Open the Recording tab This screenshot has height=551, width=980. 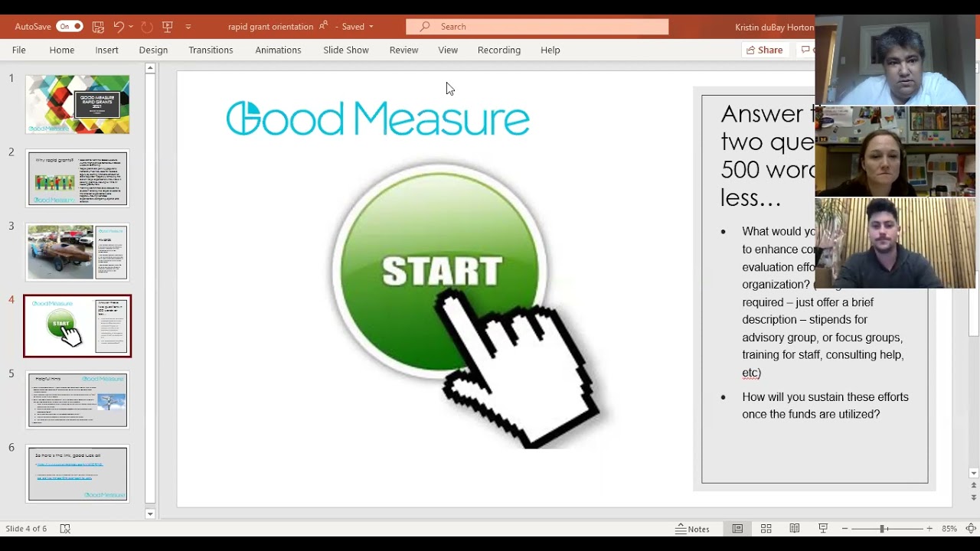499,50
